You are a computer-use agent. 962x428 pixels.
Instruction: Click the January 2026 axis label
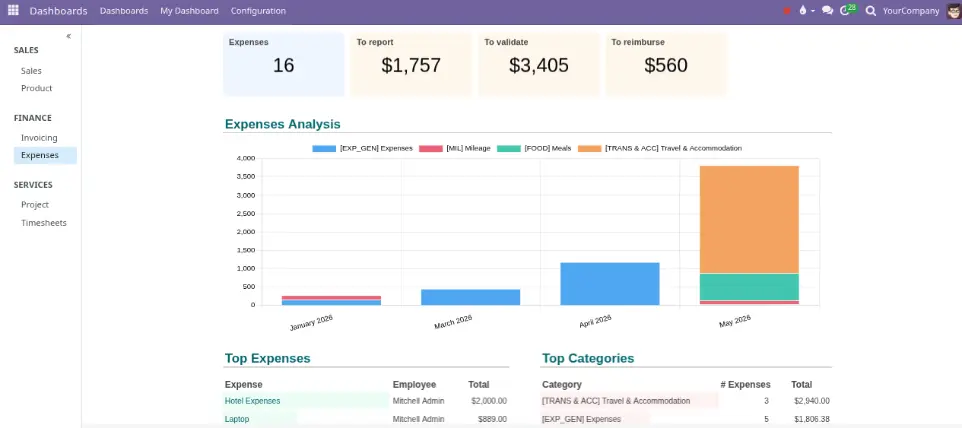click(x=311, y=323)
